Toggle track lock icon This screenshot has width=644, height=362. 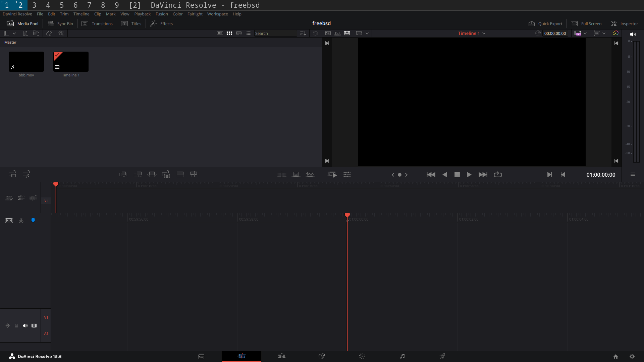[x=16, y=326]
